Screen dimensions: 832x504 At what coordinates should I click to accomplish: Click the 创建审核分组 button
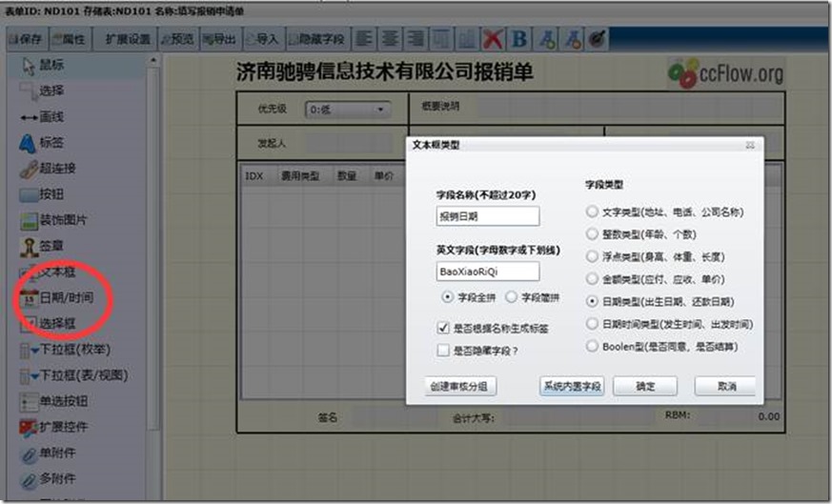point(460,386)
